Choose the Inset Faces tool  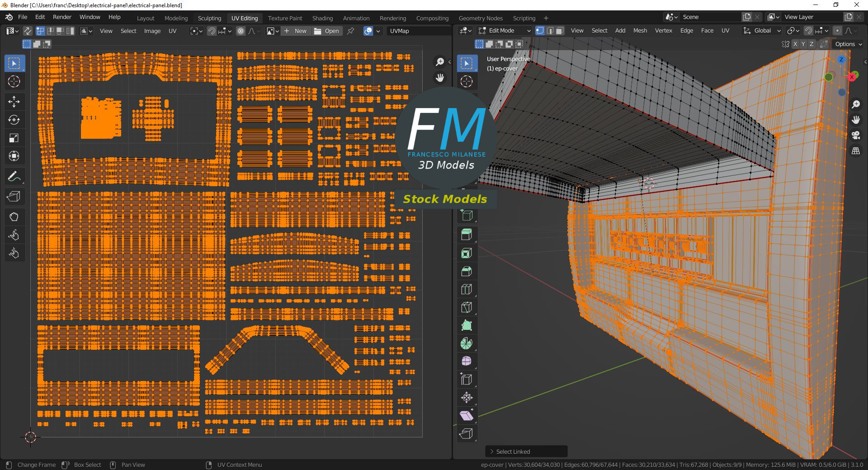(467, 253)
